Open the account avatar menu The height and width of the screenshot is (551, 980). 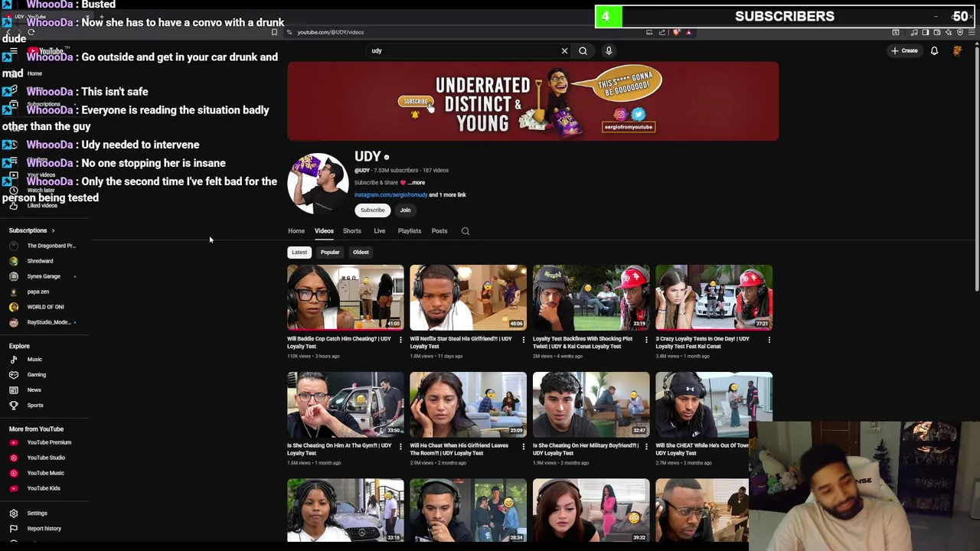click(x=957, y=51)
